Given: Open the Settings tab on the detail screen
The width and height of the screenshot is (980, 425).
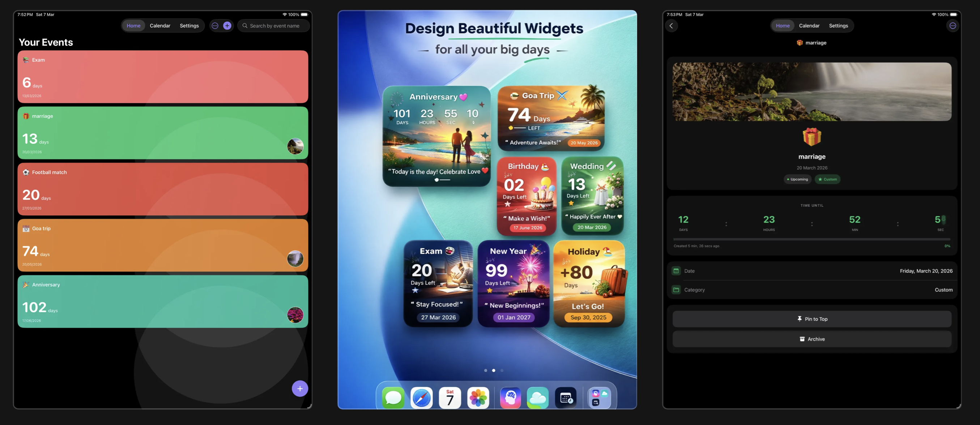Looking at the screenshot, I should (x=839, y=25).
